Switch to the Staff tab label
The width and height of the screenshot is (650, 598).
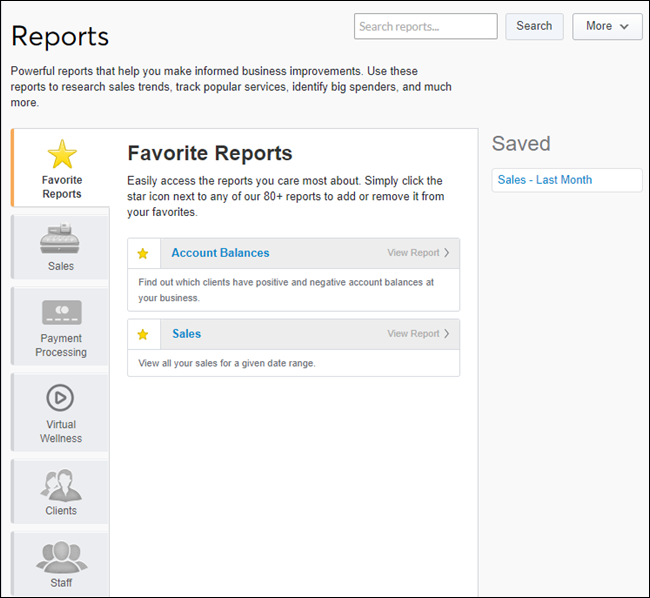point(61,583)
